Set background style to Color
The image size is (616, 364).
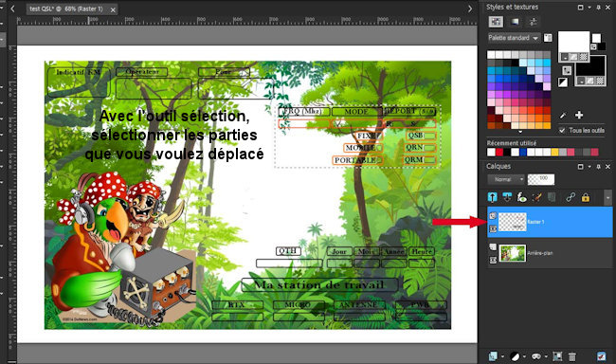[x=581, y=81]
